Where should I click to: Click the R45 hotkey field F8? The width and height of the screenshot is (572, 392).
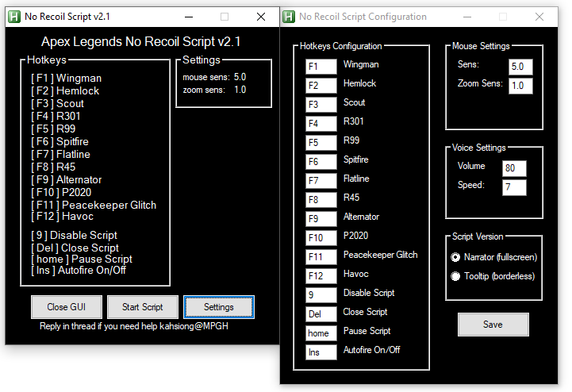pyautogui.click(x=321, y=200)
